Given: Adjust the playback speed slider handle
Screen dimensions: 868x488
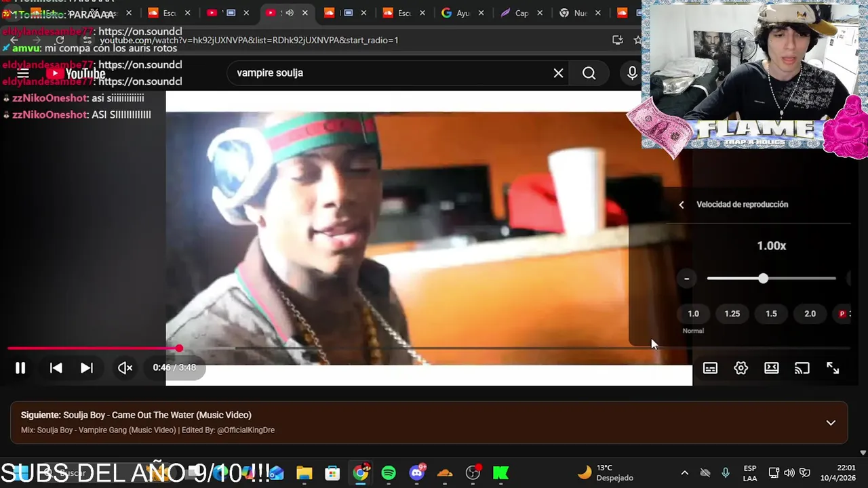Looking at the screenshot, I should click(764, 279).
